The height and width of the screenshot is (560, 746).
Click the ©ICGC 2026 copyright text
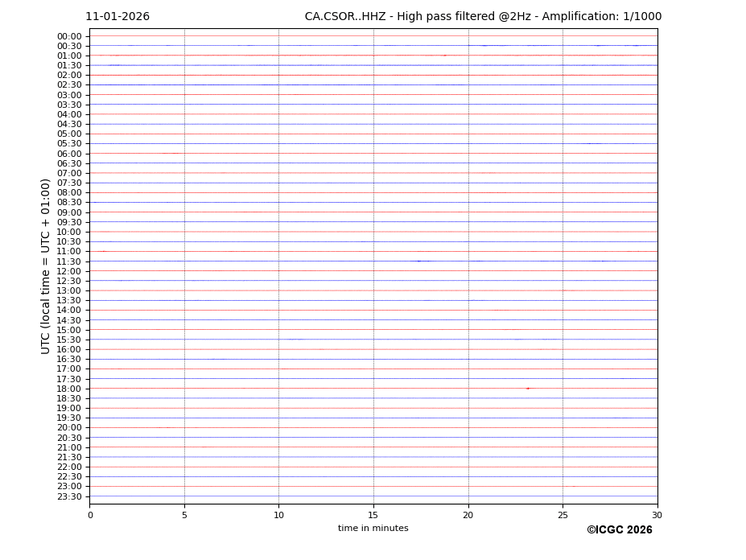619,530
